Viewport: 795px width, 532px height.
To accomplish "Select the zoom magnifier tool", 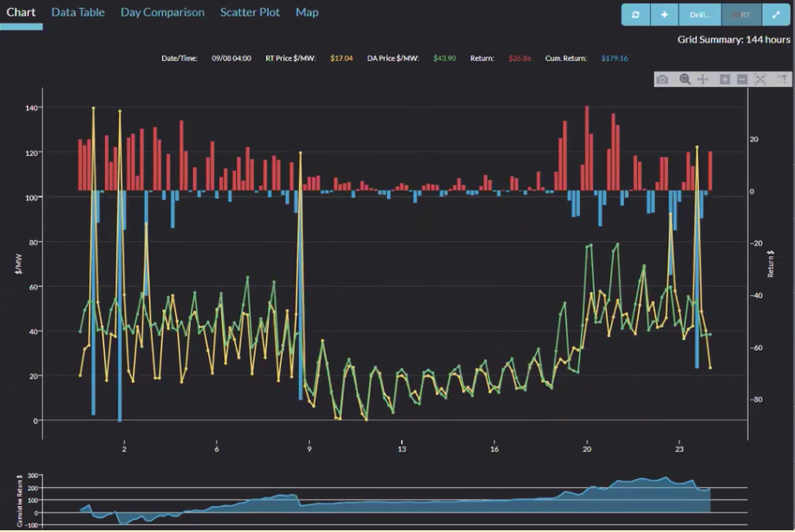I will (685, 80).
